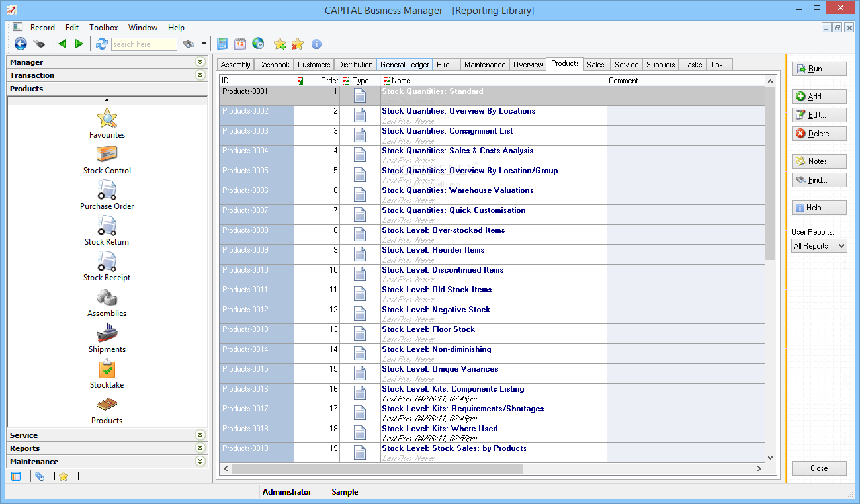Click the Delete button

point(819,134)
